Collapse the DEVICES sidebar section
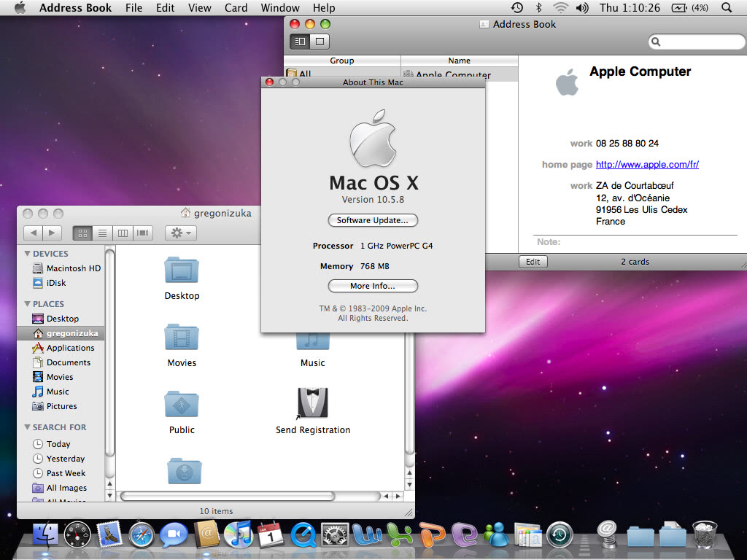This screenshot has width=747, height=560. (x=28, y=254)
